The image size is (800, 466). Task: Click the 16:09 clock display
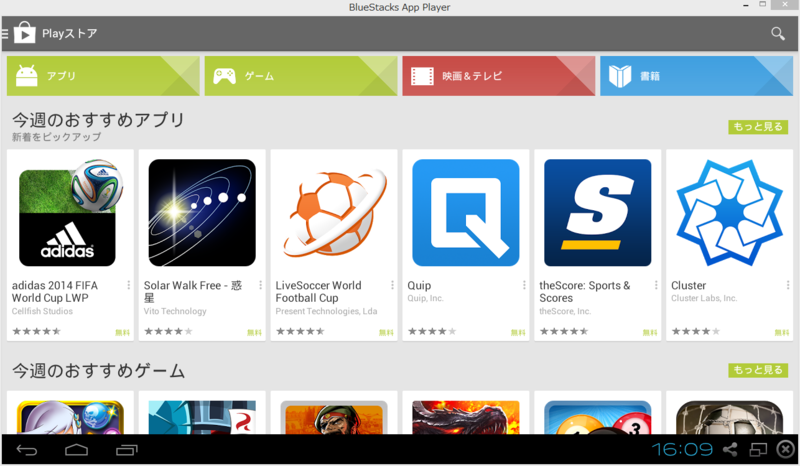[682, 450]
